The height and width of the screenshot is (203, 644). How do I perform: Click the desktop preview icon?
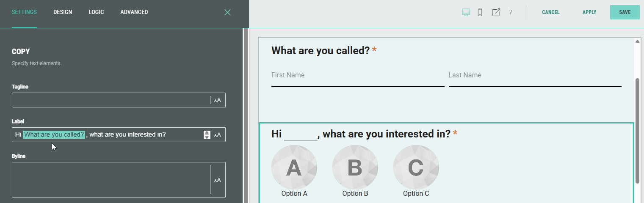(x=466, y=12)
